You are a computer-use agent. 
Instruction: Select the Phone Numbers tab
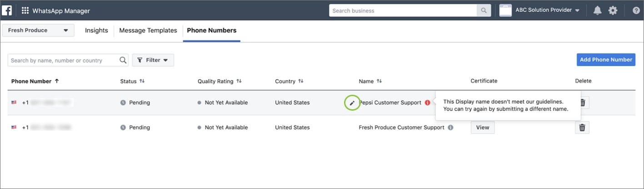pos(212,31)
